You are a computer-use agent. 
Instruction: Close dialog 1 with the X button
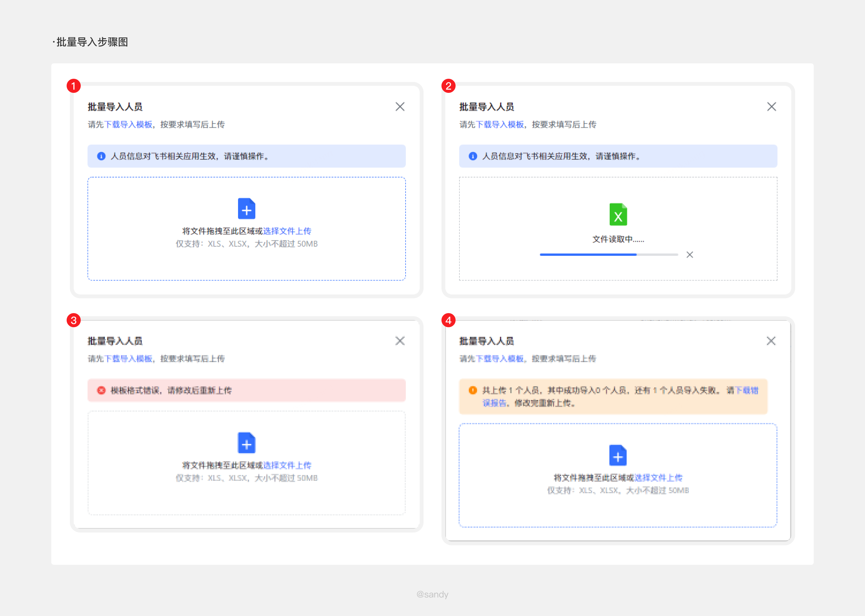tap(400, 107)
